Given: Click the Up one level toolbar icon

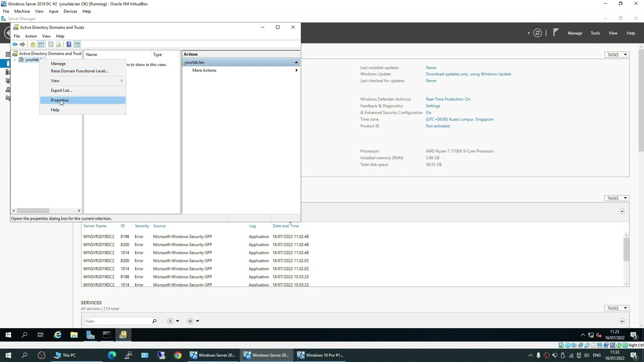Looking at the screenshot, I should (x=33, y=45).
